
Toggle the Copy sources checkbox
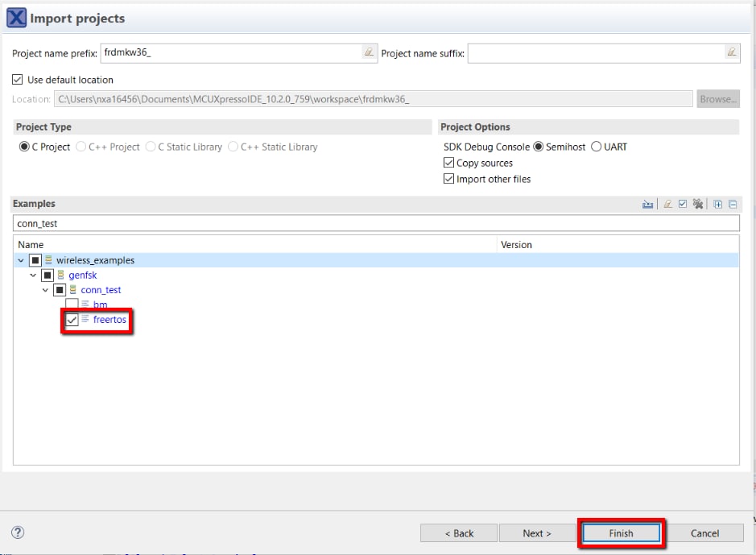pyautogui.click(x=449, y=163)
